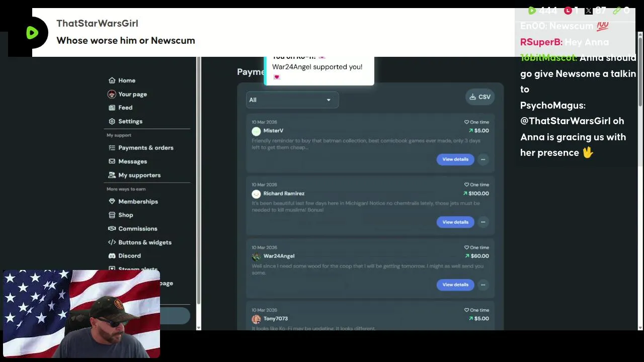
Task: Click the Home house icon
Action: click(112, 80)
